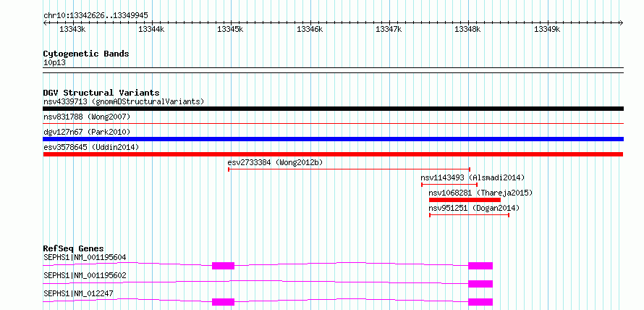Open the DGV Structural Variants track heading
644x310 pixels.
[x=101, y=93]
